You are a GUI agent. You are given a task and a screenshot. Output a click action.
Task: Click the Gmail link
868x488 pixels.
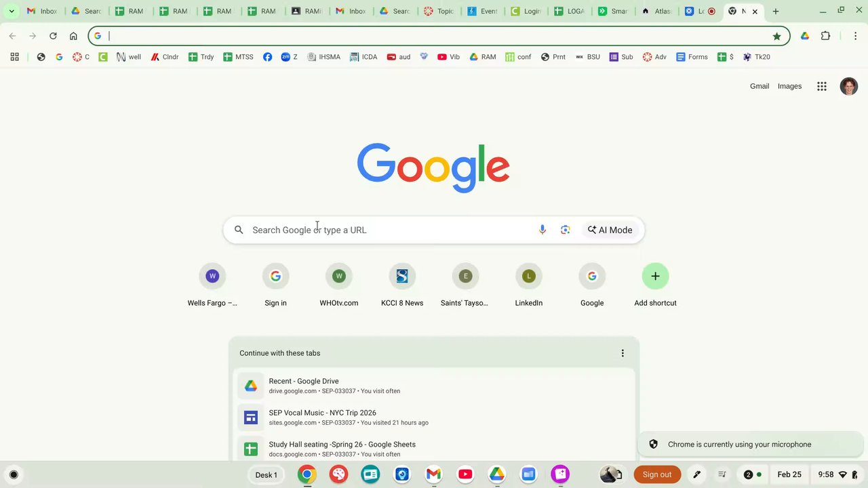(759, 86)
